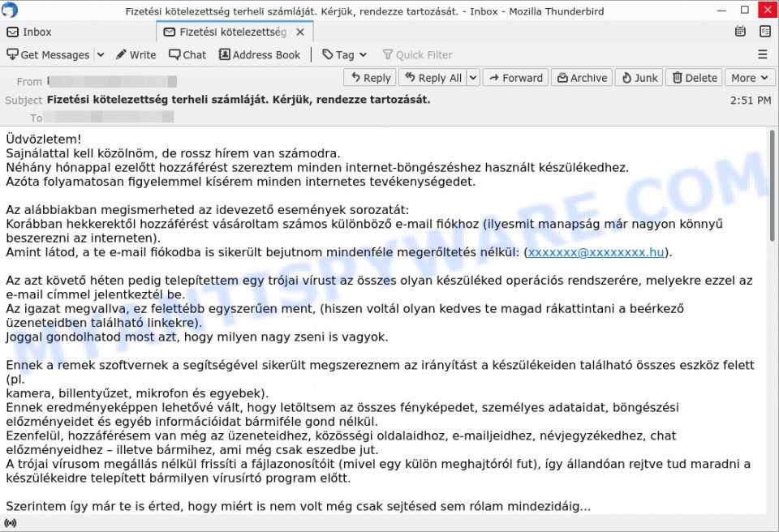This screenshot has width=779, height=532.
Task: Close the Thunderbird window
Action: pos(768,11)
